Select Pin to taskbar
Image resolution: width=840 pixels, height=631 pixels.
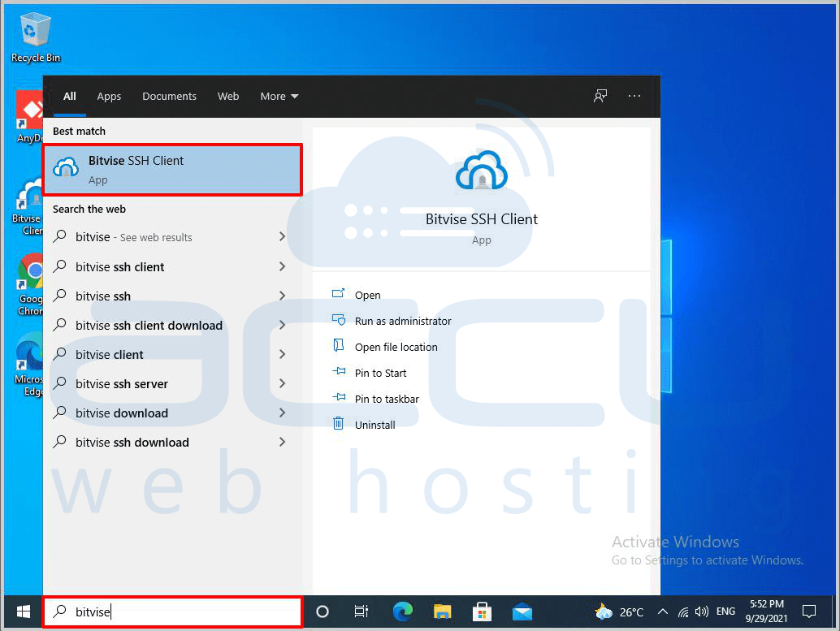[375, 399]
